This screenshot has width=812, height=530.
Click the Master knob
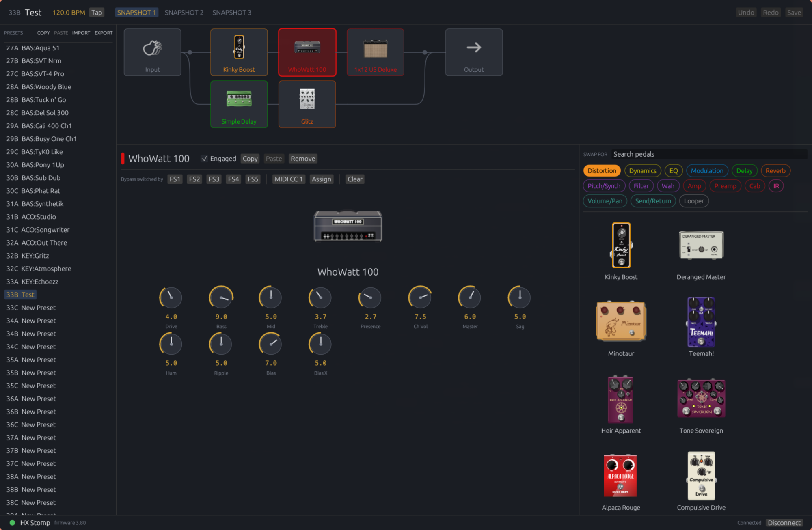[470, 297]
